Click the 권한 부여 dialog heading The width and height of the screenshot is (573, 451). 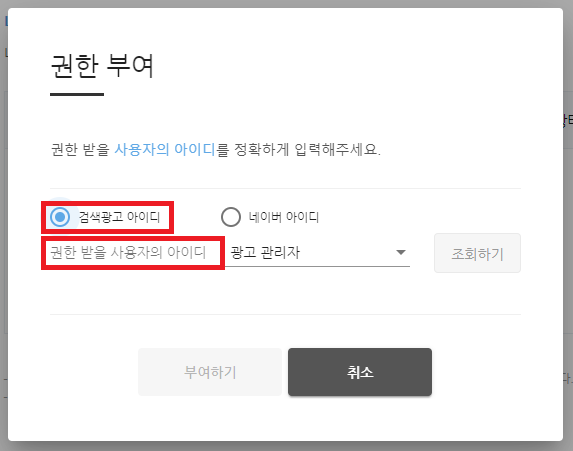102,66
